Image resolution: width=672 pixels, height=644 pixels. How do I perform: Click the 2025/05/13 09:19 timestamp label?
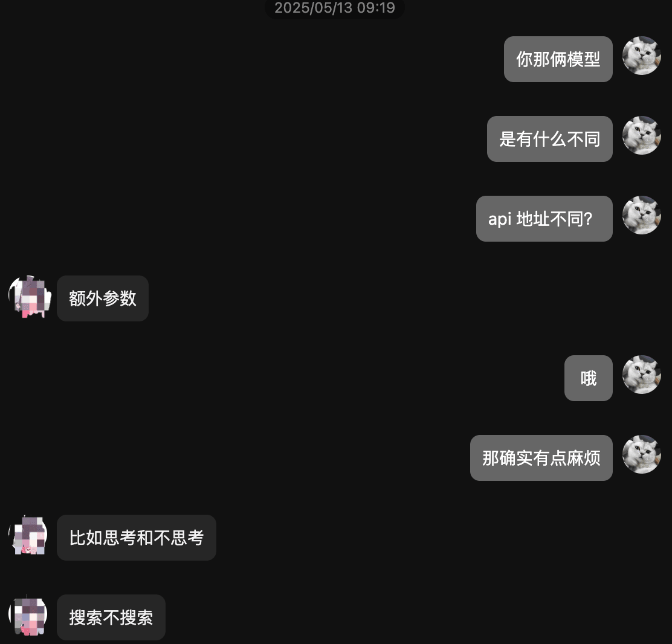tap(335, 8)
